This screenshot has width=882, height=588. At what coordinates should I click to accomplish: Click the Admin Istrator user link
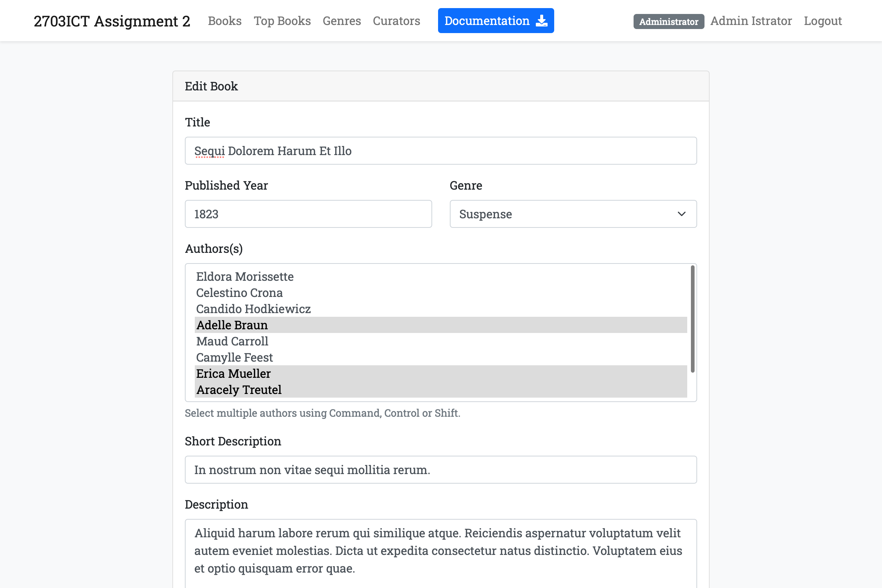pos(751,21)
